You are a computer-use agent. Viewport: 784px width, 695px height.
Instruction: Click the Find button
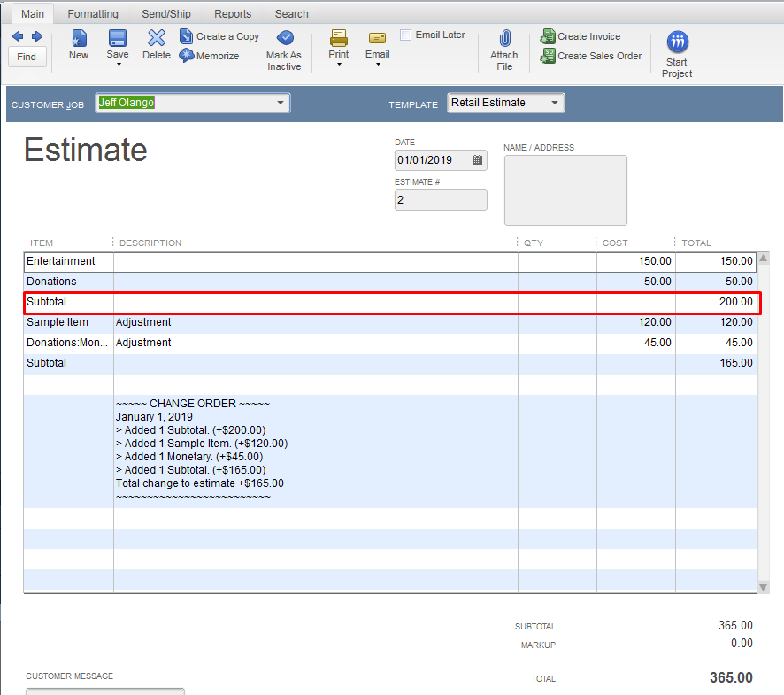click(27, 57)
